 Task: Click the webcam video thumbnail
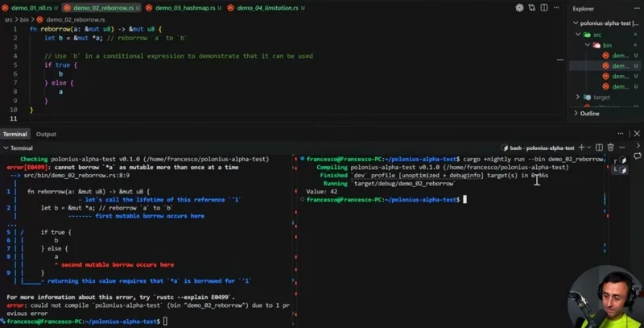point(605,297)
